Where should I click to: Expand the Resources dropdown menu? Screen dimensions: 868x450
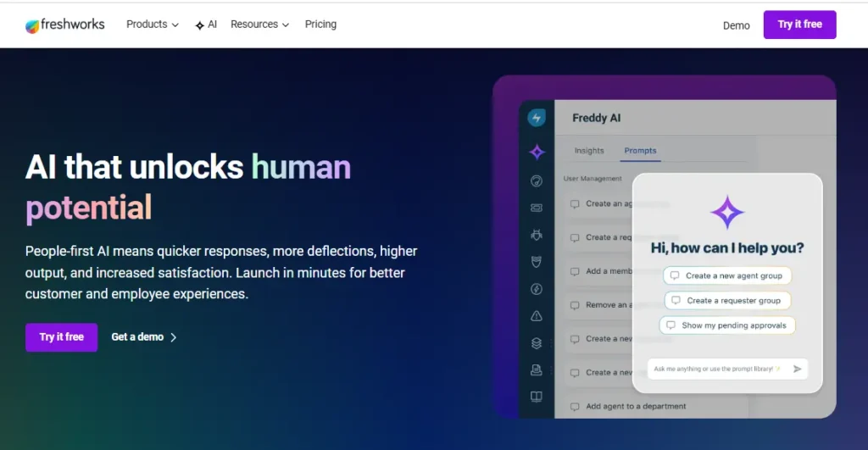259,25
